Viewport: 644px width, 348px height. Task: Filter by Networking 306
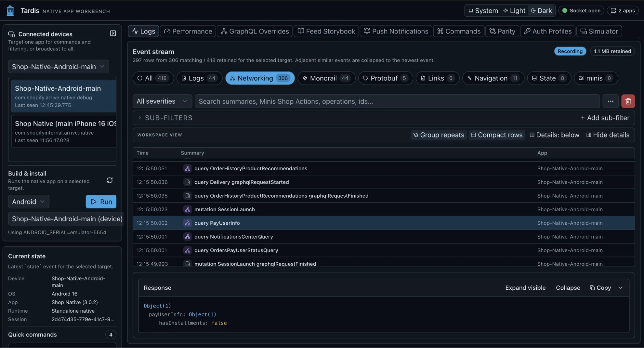pos(260,78)
